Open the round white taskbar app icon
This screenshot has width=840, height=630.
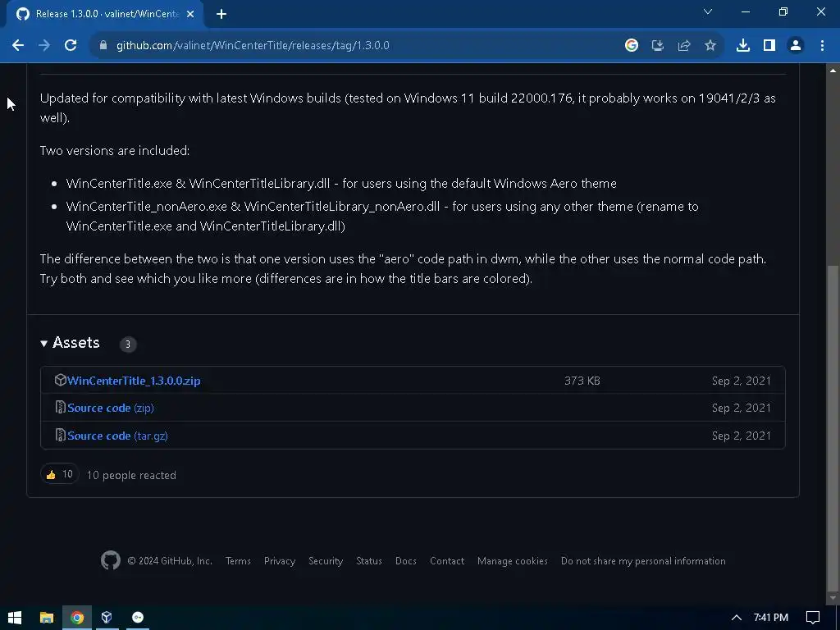138,618
